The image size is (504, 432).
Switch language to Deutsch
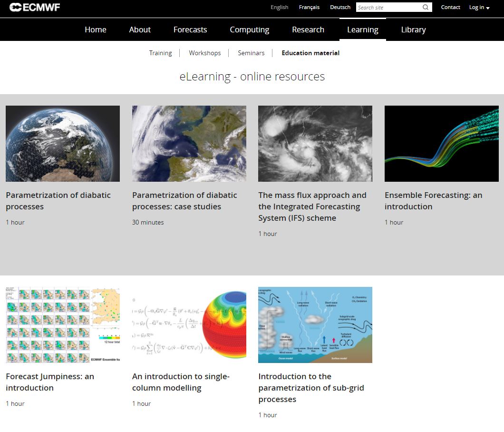[340, 7]
